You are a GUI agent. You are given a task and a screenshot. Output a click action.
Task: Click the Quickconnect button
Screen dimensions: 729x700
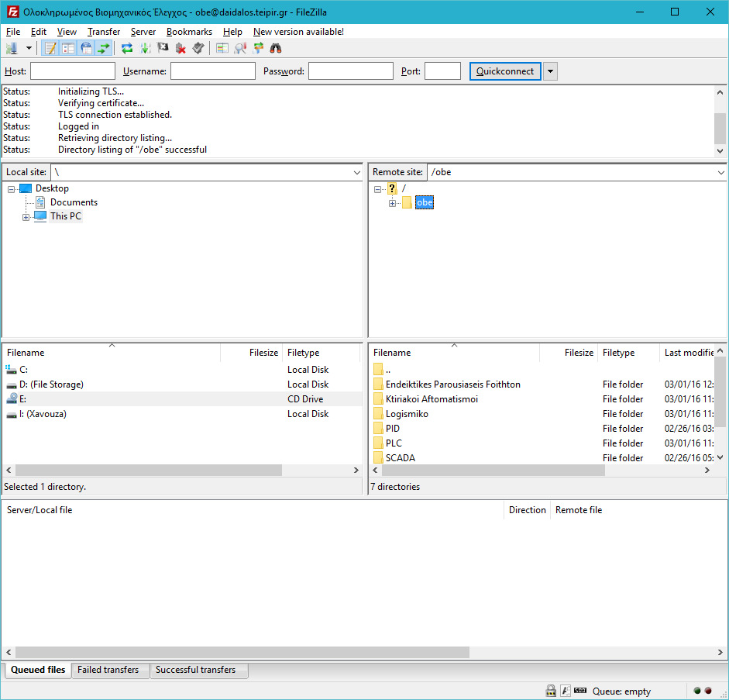tap(505, 71)
